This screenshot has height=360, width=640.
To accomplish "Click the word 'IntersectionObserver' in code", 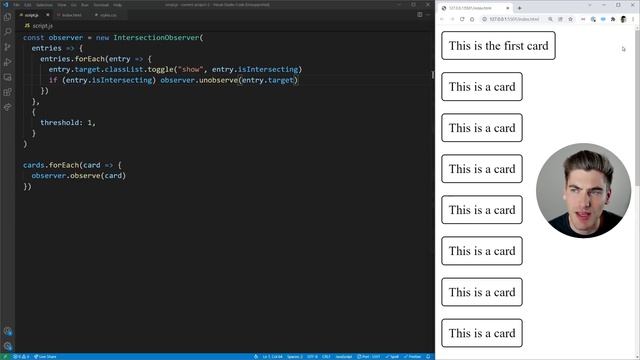I will click(156, 38).
